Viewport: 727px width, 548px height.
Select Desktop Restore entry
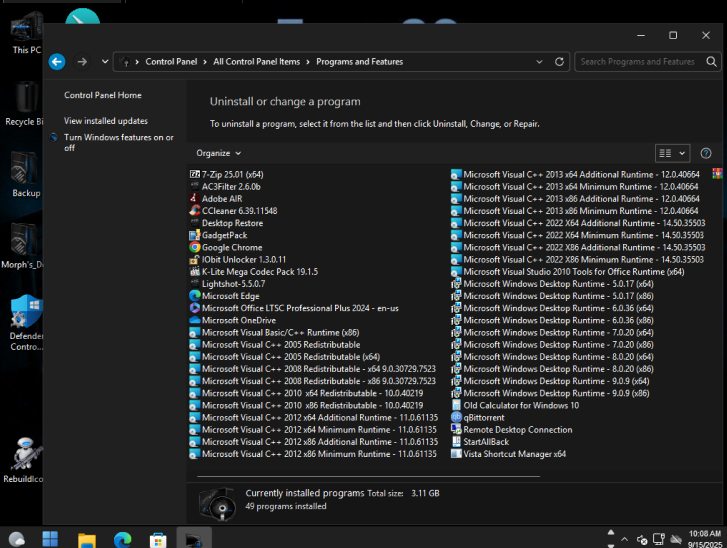pos(226,223)
